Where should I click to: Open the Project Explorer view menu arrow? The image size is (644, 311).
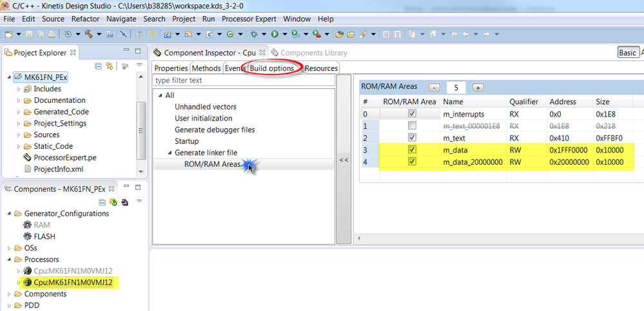tap(139, 65)
